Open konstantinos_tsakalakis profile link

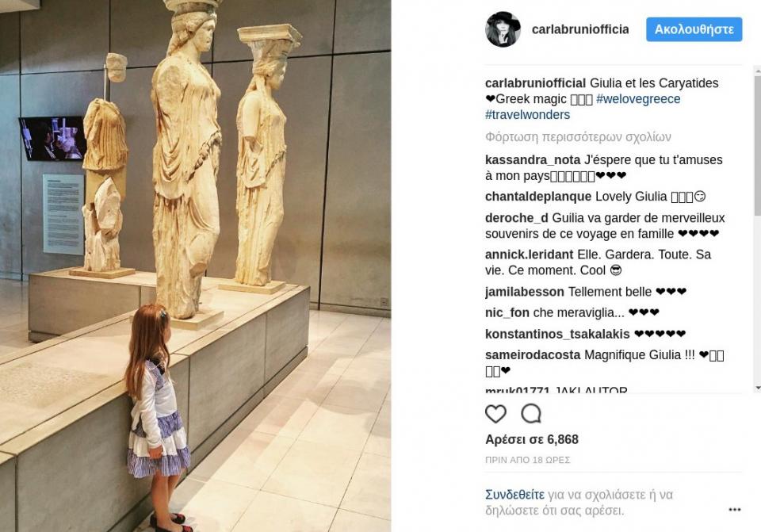pos(557,334)
